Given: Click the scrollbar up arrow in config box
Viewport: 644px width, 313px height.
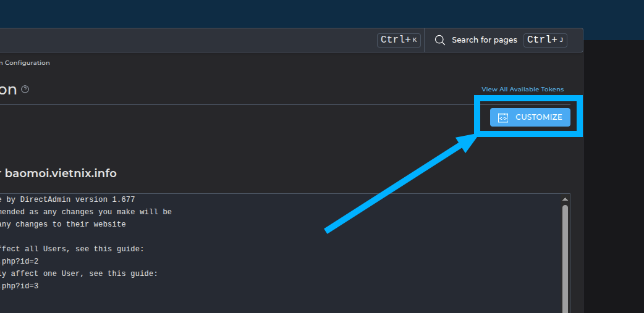Looking at the screenshot, I should pos(565,199).
